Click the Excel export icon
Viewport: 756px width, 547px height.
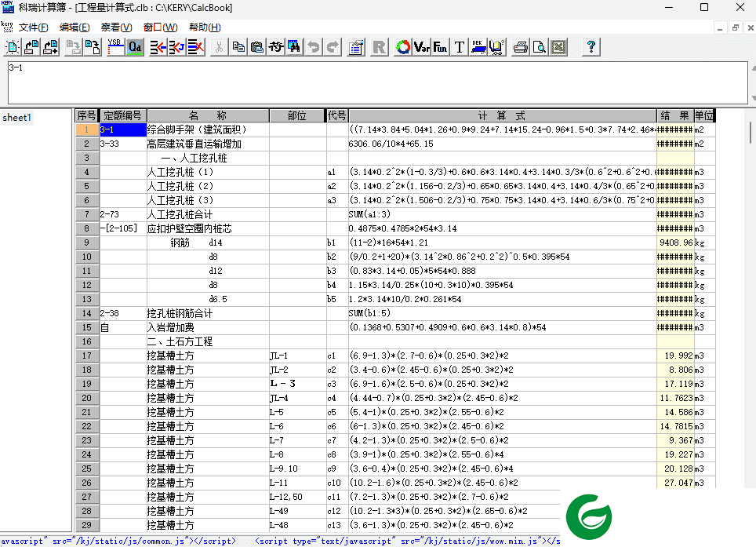(x=558, y=47)
